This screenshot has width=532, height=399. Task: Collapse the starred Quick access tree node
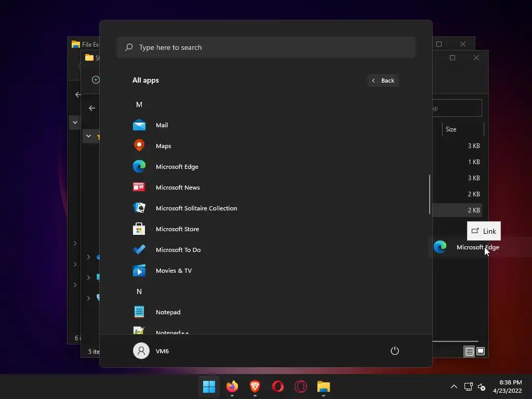click(88, 136)
